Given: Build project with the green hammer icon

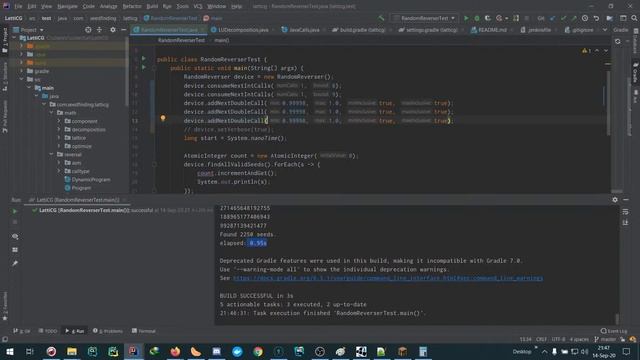Looking at the screenshot, I should coord(381,18).
